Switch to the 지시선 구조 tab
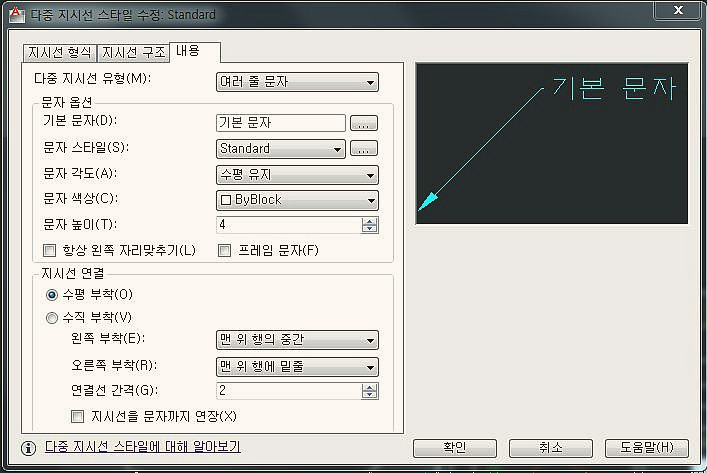This screenshot has width=707, height=473. click(x=133, y=53)
